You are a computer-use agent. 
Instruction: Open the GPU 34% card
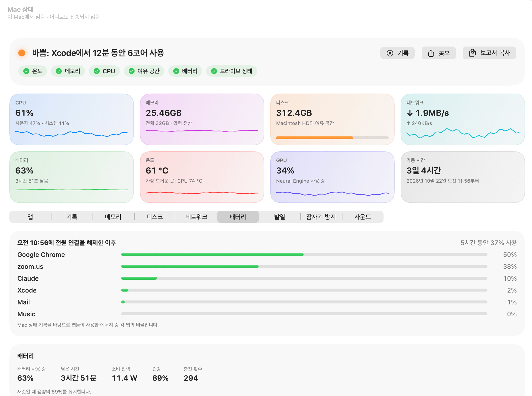point(332,177)
